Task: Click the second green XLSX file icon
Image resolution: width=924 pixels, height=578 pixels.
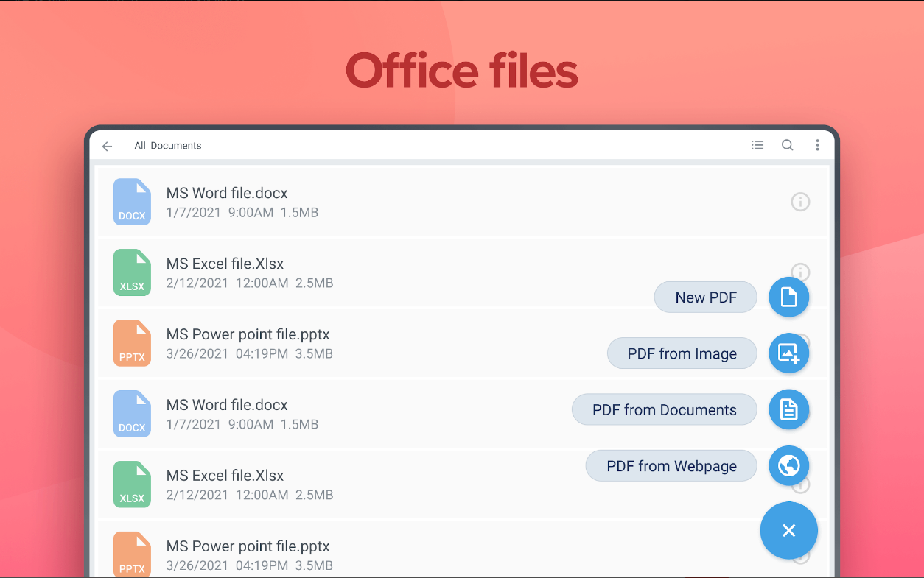Action: 132,484
